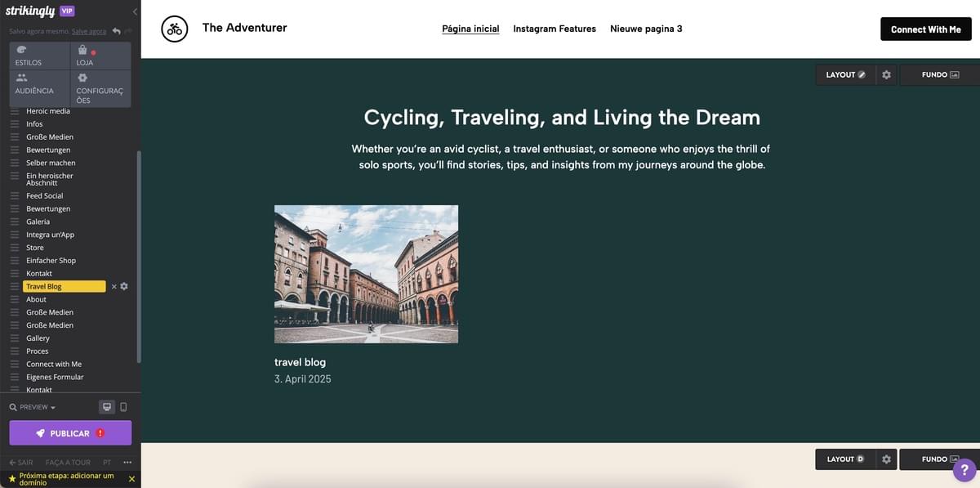This screenshot has width=980, height=488.
Task: Select the Infos section
Action: tap(34, 124)
